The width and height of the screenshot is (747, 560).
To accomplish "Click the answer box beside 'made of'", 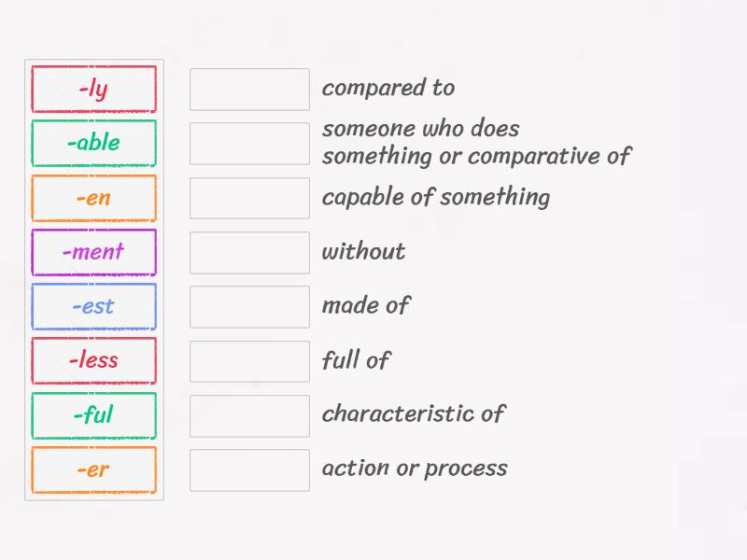I will coord(248,306).
